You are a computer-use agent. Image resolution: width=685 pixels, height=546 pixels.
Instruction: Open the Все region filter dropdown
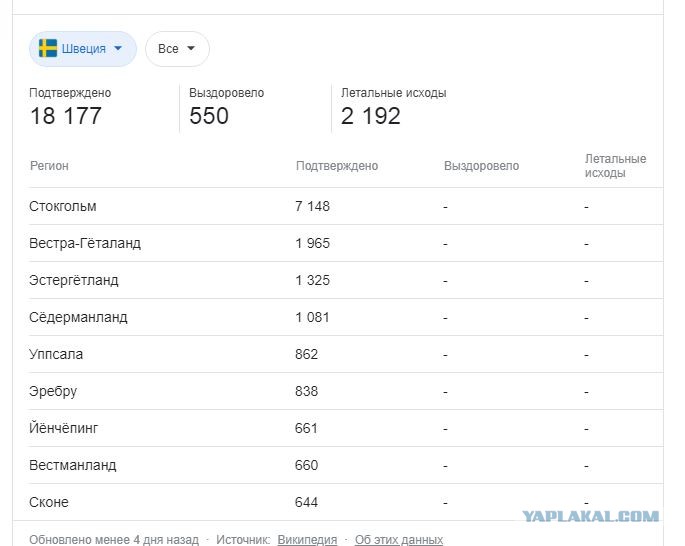click(177, 48)
